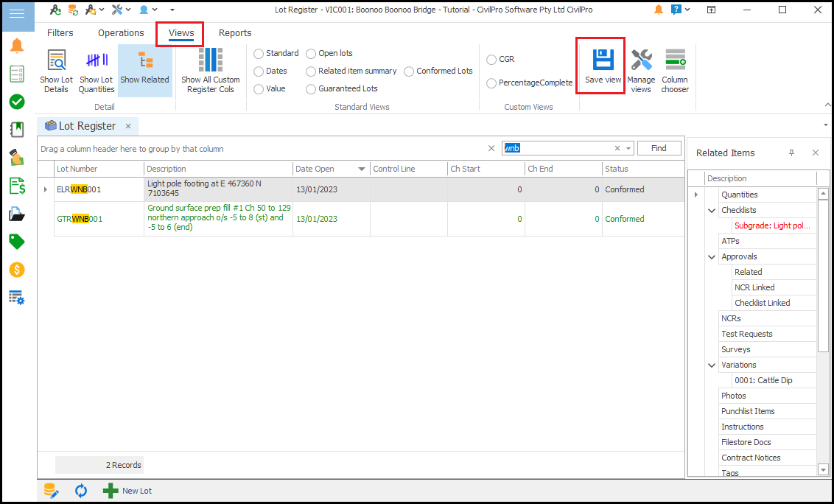Switch to the Filters ribbon tab
The width and height of the screenshot is (834, 504).
(60, 33)
